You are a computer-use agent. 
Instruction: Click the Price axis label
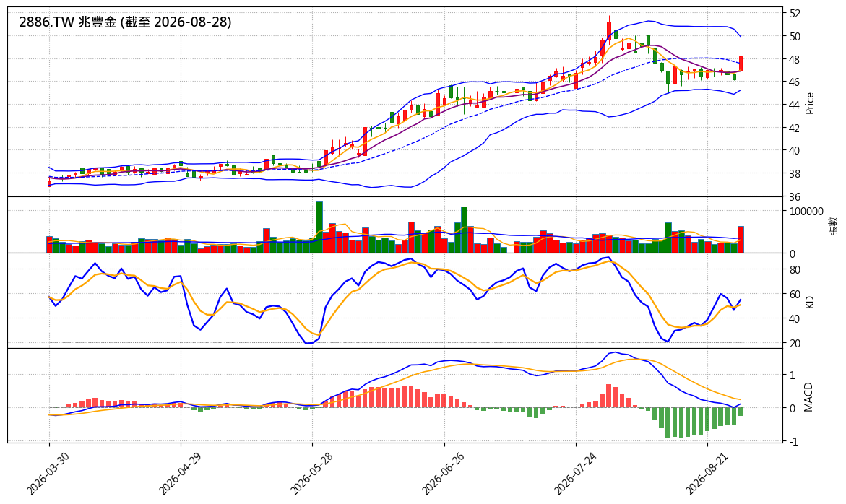pyautogui.click(x=809, y=103)
